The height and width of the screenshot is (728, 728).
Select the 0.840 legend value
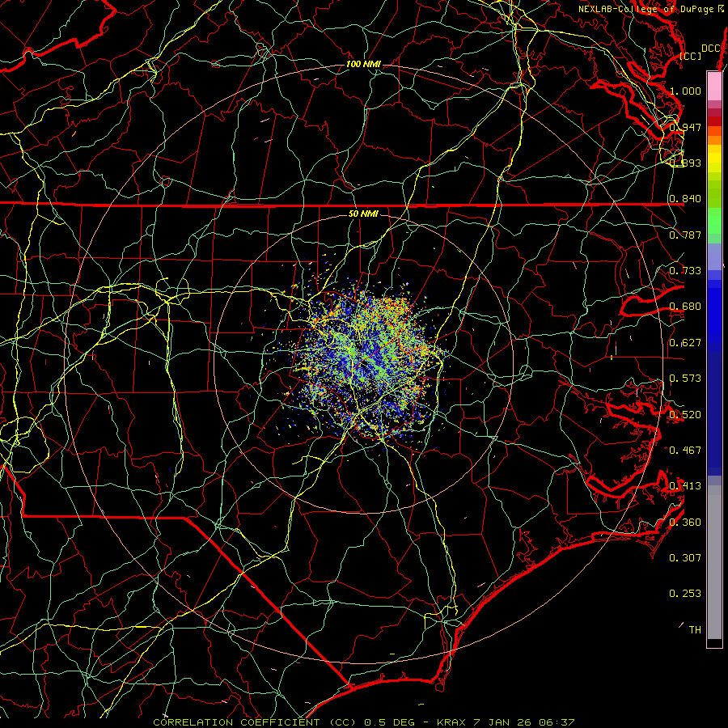click(x=685, y=199)
